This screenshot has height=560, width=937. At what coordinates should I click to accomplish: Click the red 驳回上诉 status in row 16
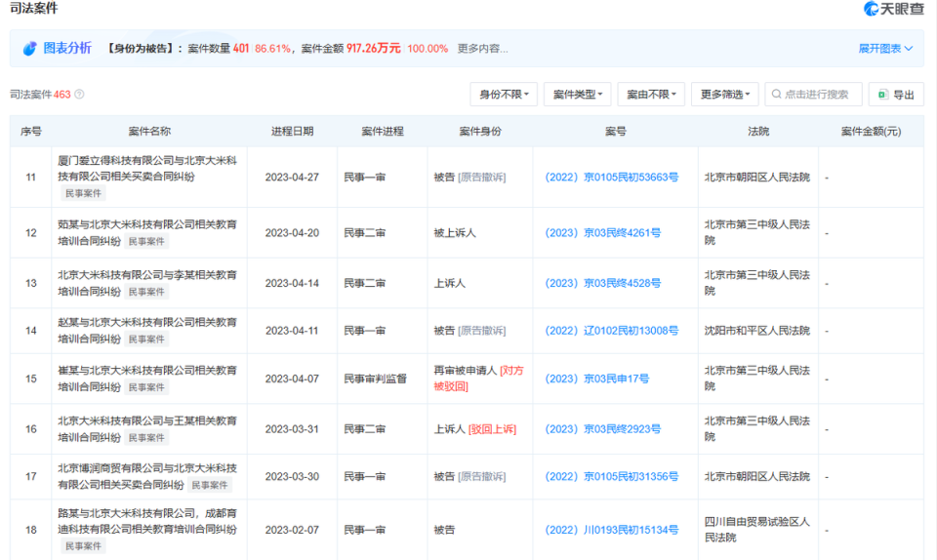pyautogui.click(x=492, y=429)
